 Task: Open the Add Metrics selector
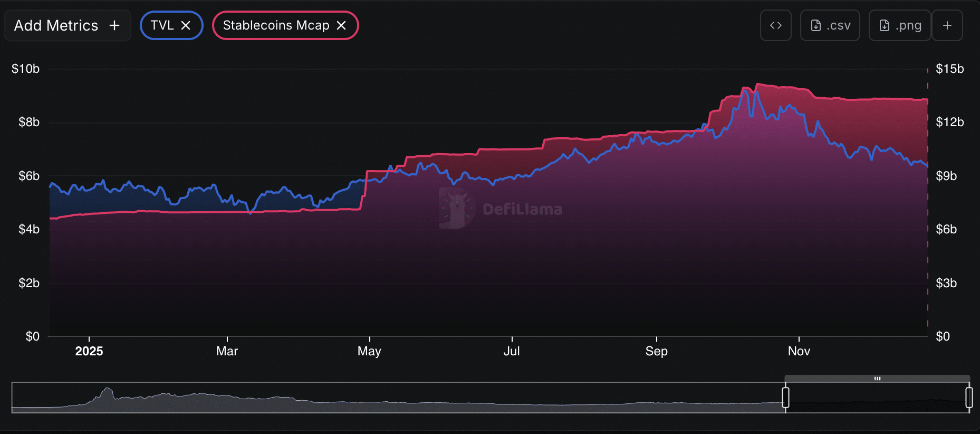56,25
